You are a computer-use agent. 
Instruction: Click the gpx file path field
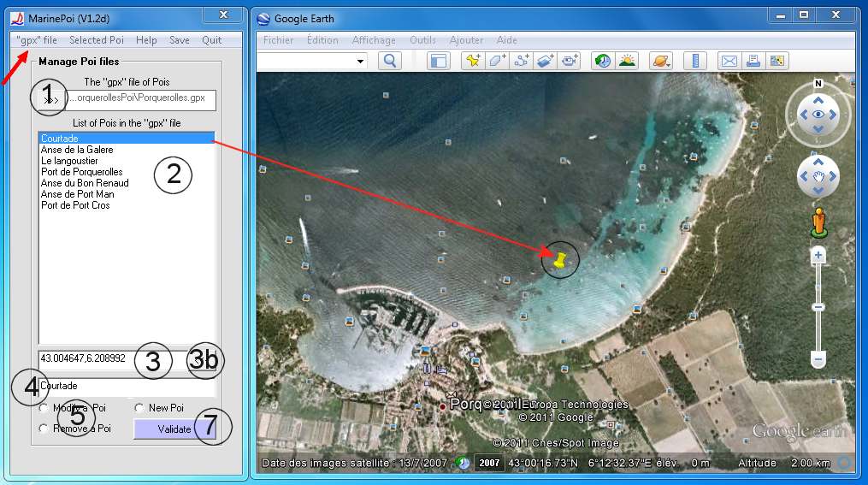[141, 100]
